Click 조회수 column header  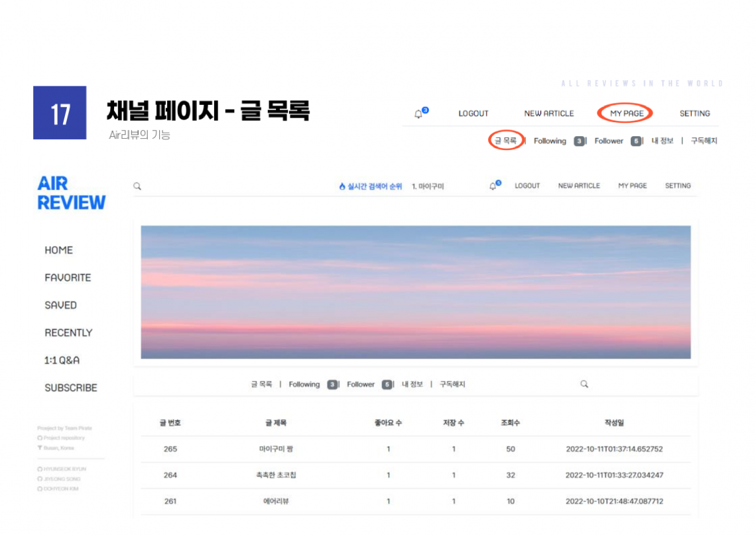[510, 423]
